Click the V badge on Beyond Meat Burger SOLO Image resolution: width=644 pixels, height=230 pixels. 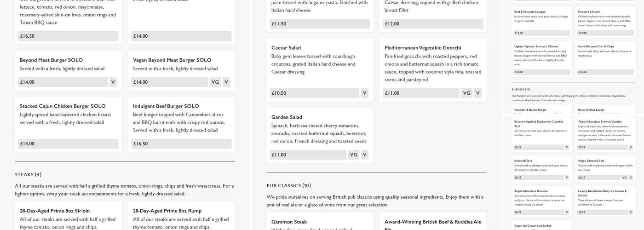pos(113,82)
